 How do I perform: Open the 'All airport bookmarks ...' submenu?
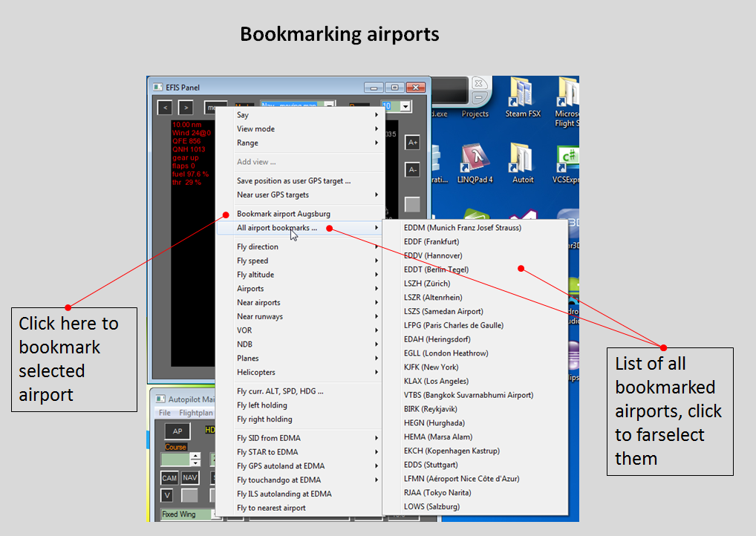coord(300,227)
